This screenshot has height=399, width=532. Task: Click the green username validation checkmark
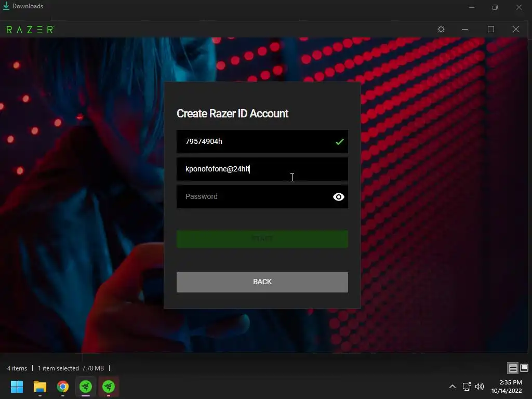click(340, 142)
